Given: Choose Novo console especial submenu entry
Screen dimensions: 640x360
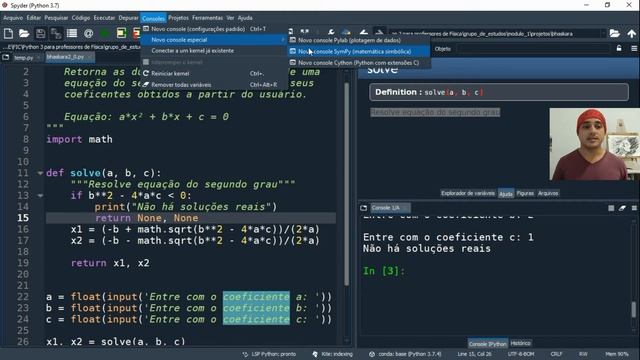Looking at the screenshot, I should tap(213, 40).
